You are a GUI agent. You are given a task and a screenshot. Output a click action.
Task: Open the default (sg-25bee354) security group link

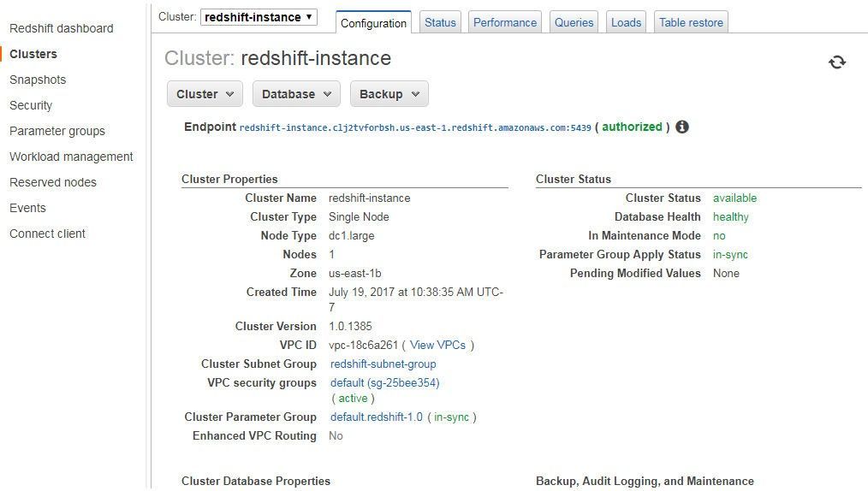point(384,382)
